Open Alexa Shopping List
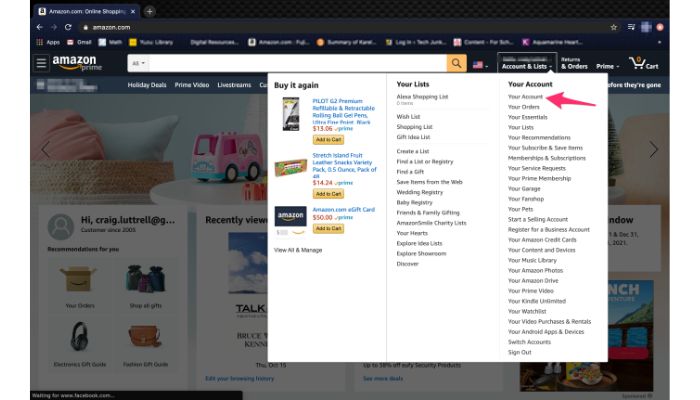The height and width of the screenshot is (400, 700). tap(422, 96)
